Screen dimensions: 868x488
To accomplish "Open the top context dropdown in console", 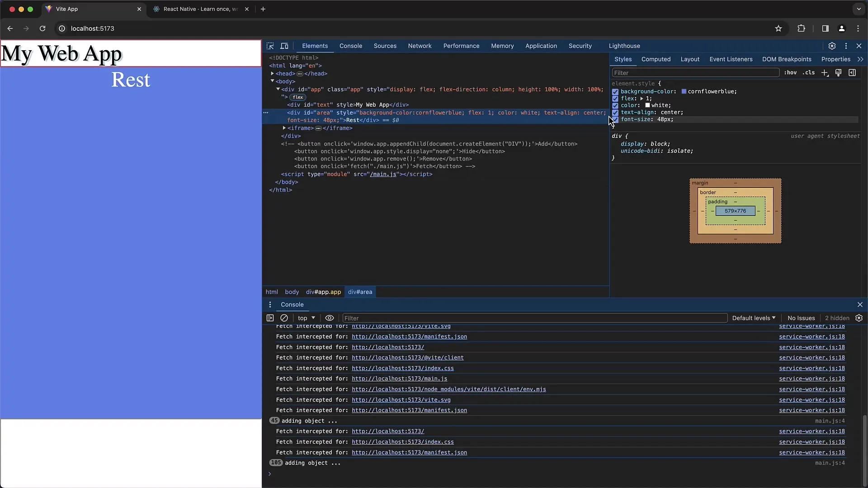I will click(x=307, y=318).
